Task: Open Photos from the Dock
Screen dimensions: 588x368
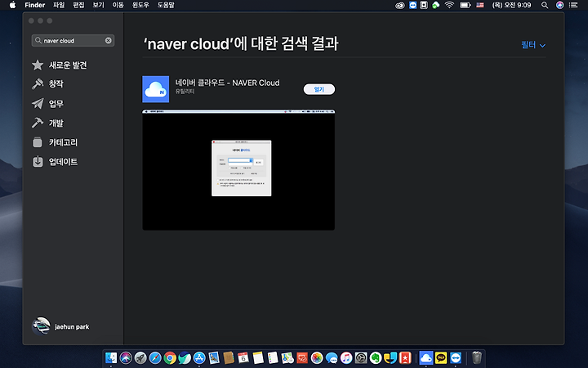Action: click(x=317, y=358)
